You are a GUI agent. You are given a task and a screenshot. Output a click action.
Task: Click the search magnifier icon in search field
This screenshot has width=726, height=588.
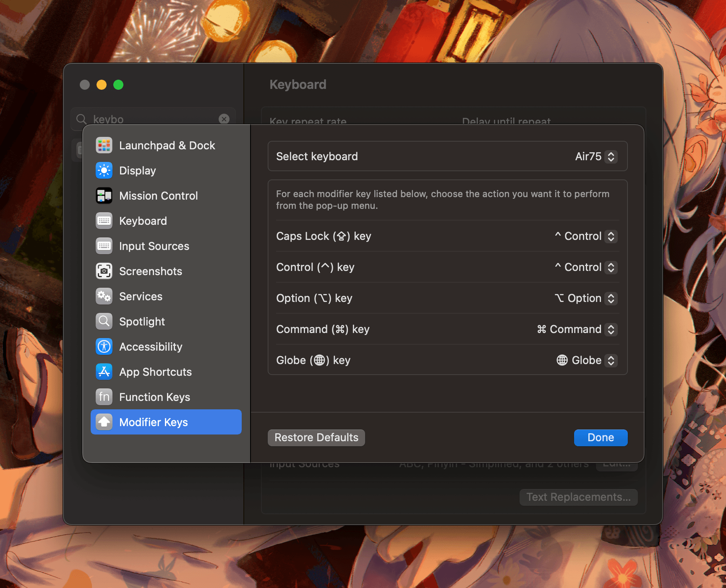pos(81,119)
